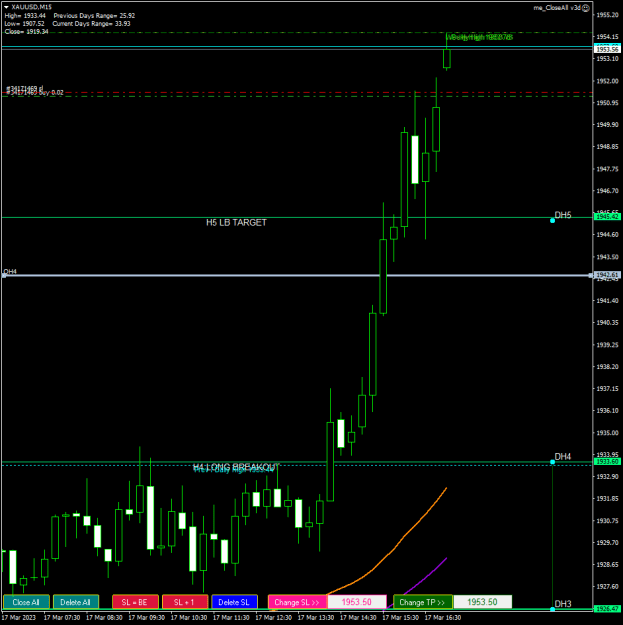Click the 1927.60 price axis label
The width and height of the screenshot is (623, 625).
coord(607,586)
